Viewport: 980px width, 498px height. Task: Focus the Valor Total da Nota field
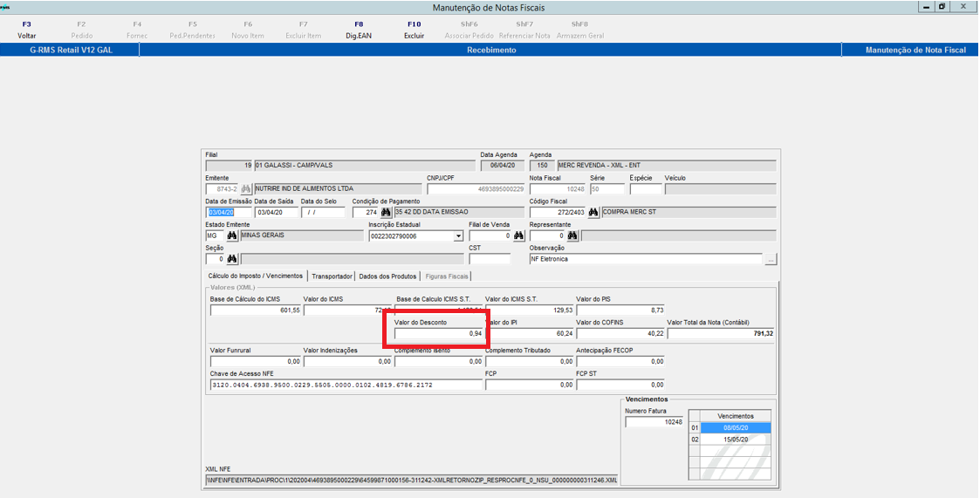[x=721, y=334]
